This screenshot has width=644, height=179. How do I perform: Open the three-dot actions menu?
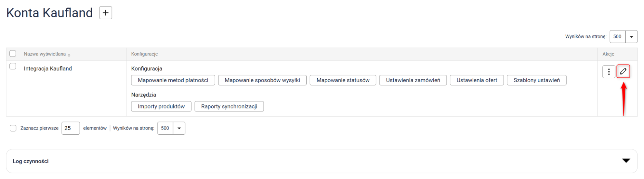[609, 72]
